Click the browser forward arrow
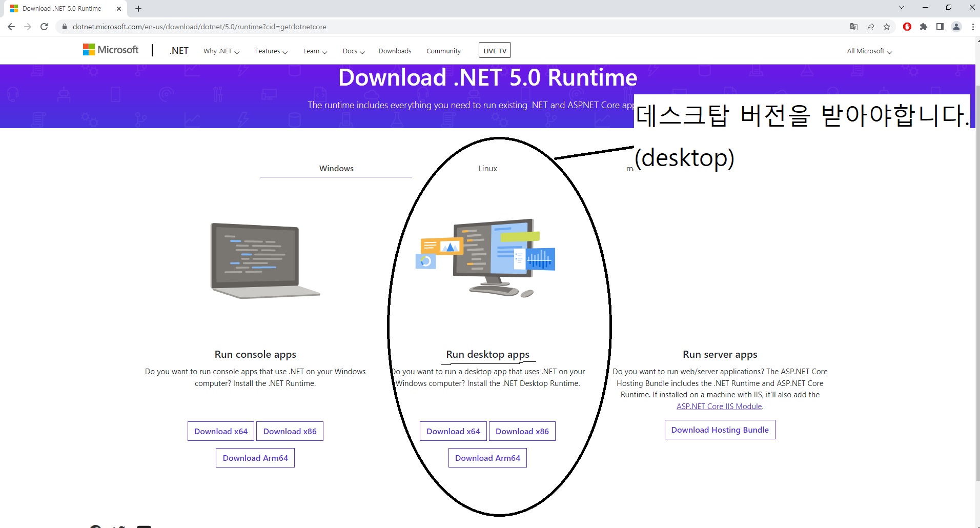Viewport: 980px width, 528px height. coord(28,27)
